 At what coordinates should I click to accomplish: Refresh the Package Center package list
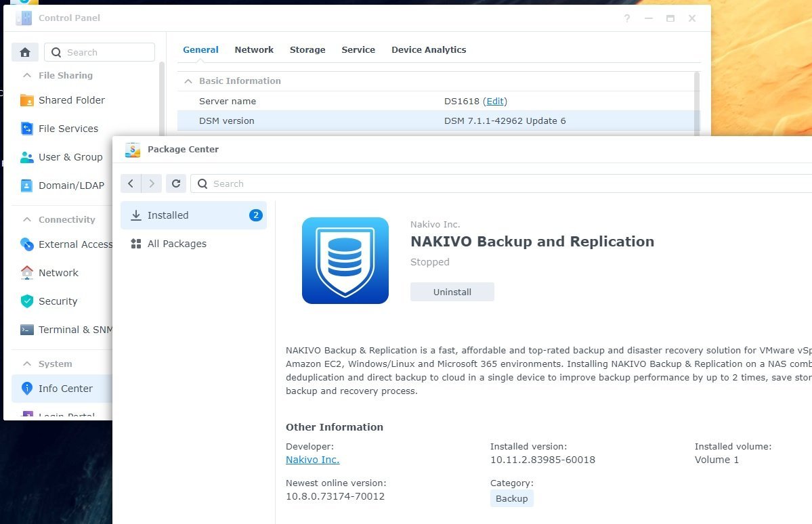(x=176, y=183)
